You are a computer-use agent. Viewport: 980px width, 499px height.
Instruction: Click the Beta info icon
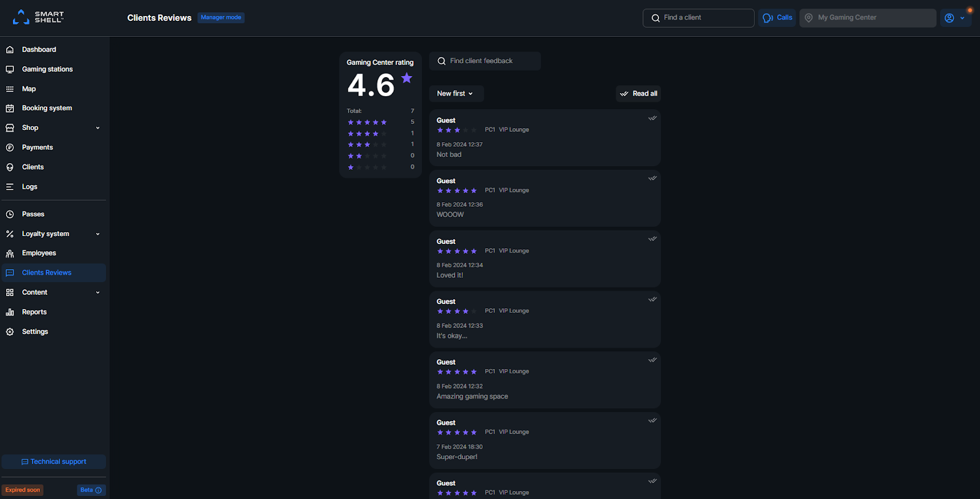click(98, 490)
